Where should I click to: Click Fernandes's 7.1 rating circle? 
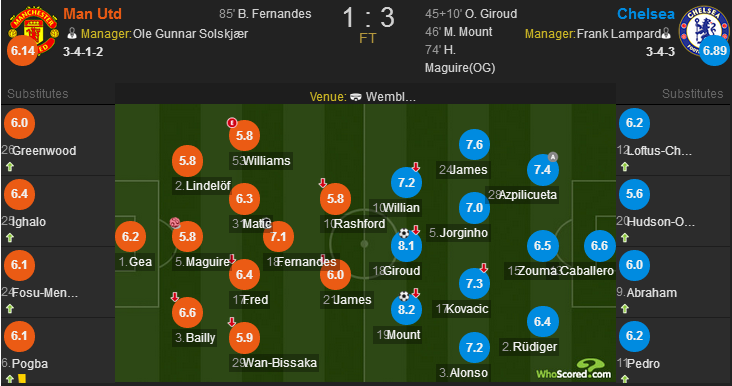278,237
